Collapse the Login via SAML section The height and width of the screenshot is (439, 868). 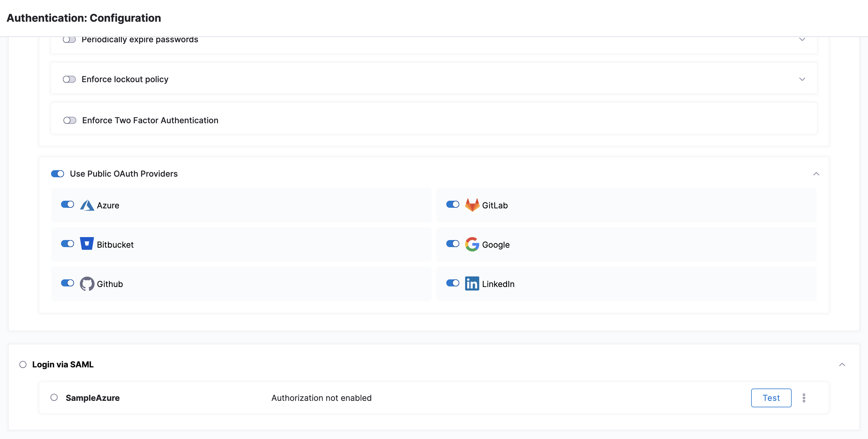click(x=842, y=364)
